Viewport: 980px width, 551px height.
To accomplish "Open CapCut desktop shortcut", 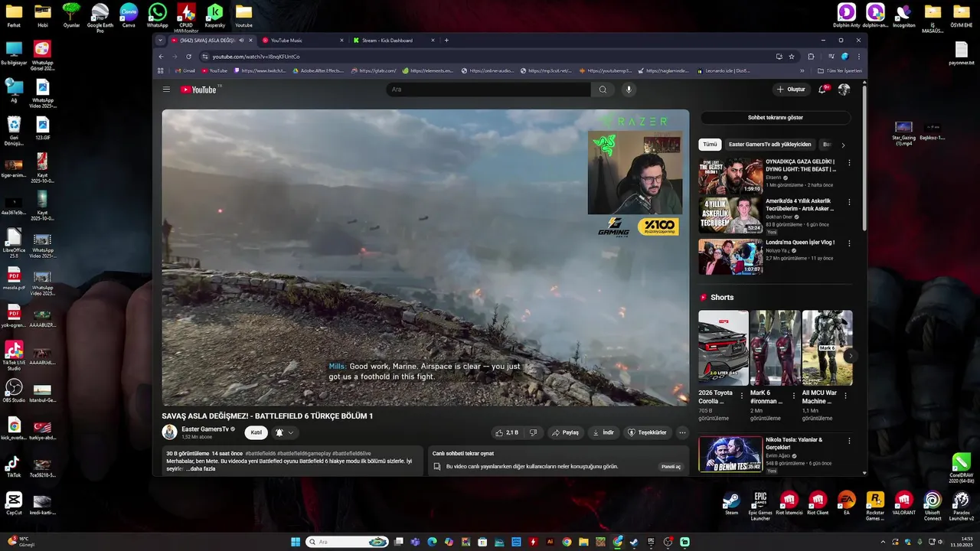I will [x=14, y=503].
